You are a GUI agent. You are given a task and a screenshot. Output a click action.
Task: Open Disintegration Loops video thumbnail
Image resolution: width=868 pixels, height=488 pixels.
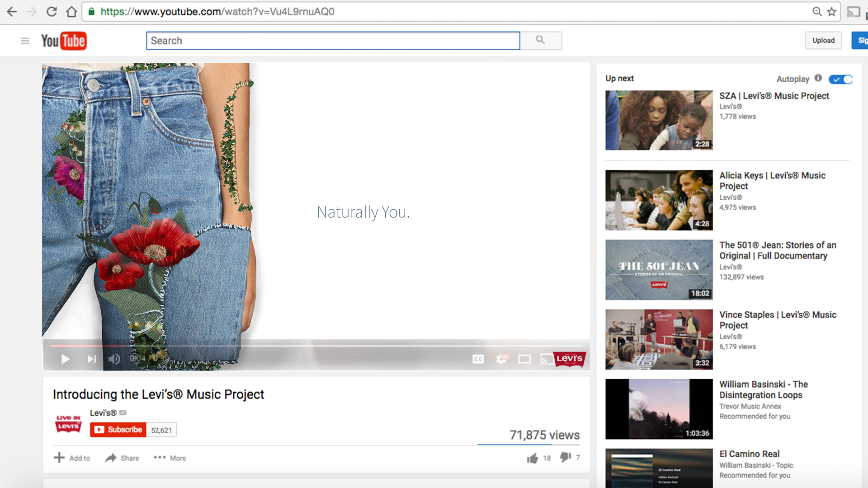(x=659, y=409)
